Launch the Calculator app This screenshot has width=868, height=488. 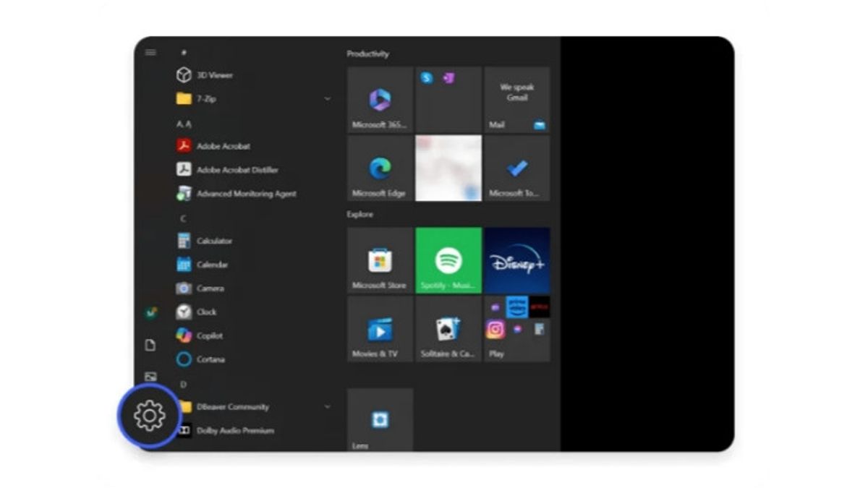pyautogui.click(x=205, y=241)
